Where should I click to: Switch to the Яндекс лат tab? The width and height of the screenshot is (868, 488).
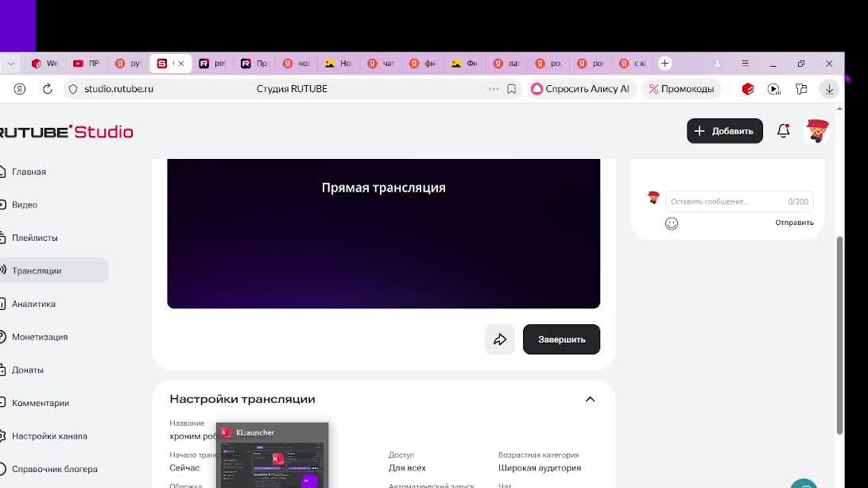tap(506, 63)
